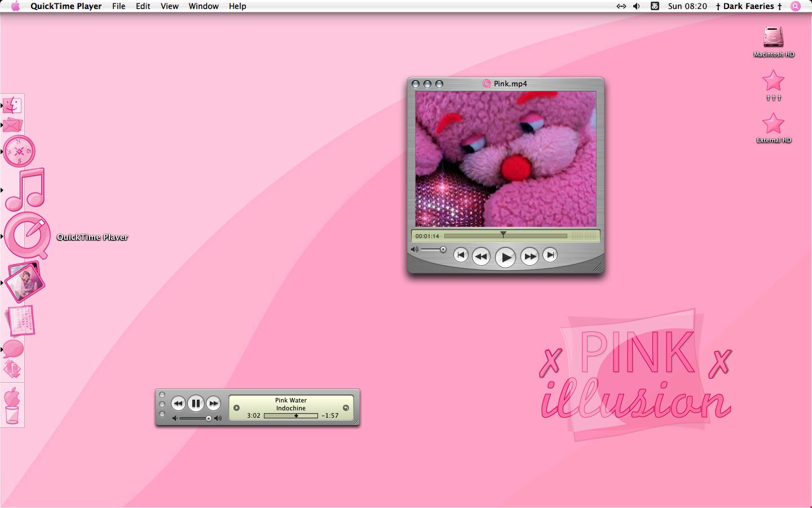Mute QuickTime with the speaker icon
Screen dimensions: 812x508
[x=414, y=249]
